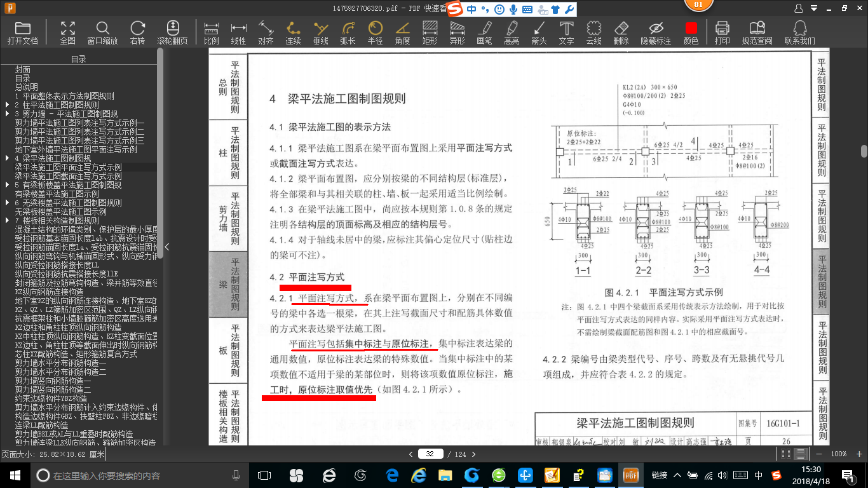The image size is (868, 488).
Task: Open bookmark 约束边缘构件YBZ构造
Action: 51,398
